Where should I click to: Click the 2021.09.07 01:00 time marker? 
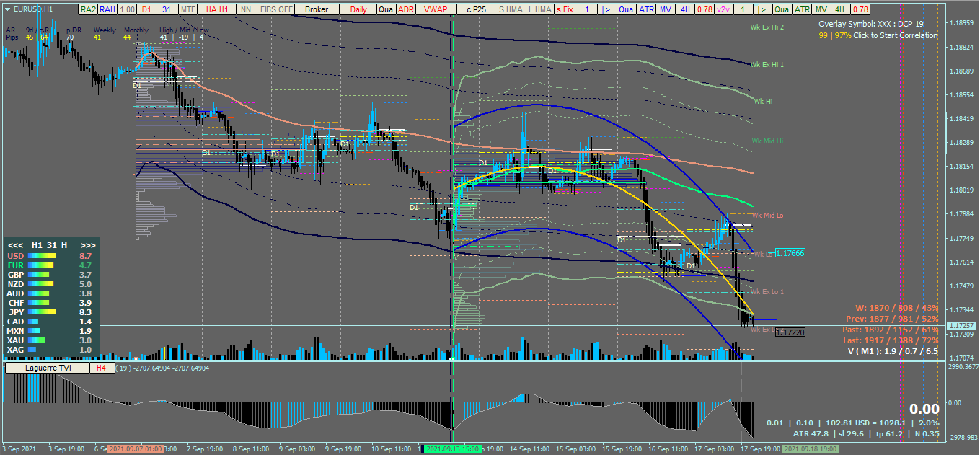click(135, 449)
